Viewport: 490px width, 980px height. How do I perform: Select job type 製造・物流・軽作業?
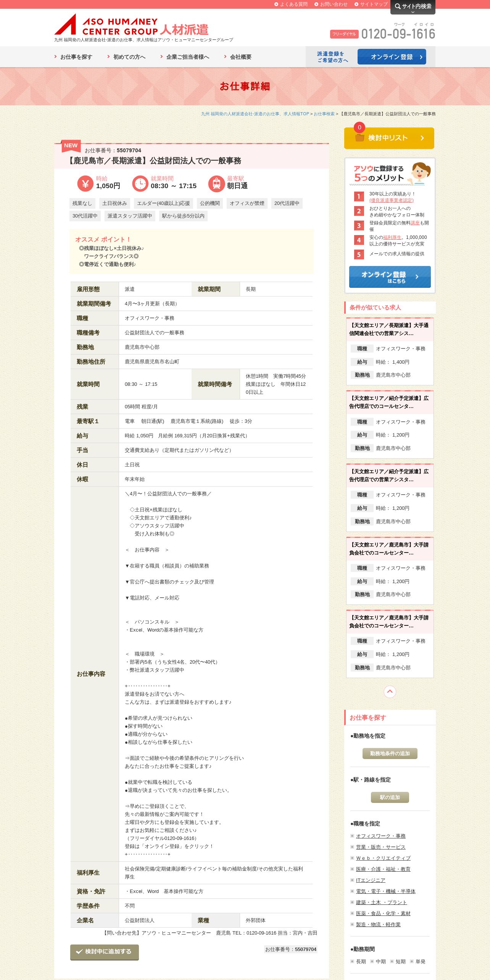[x=378, y=924]
